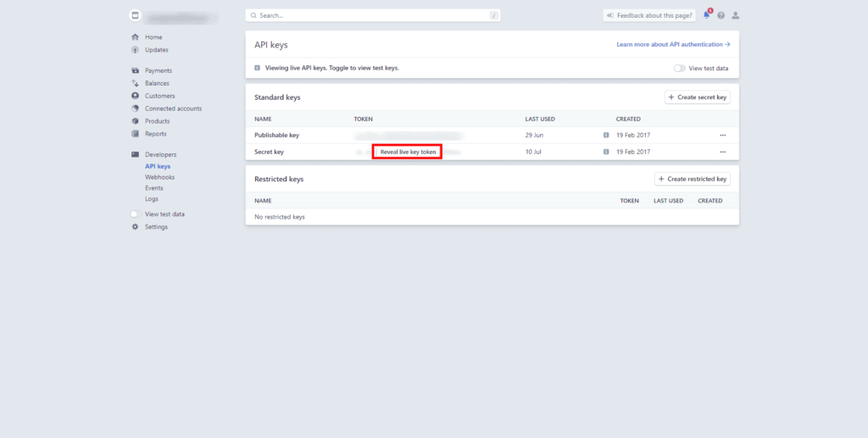Toggle View test data in sidebar
The image size is (868, 438).
click(x=136, y=214)
